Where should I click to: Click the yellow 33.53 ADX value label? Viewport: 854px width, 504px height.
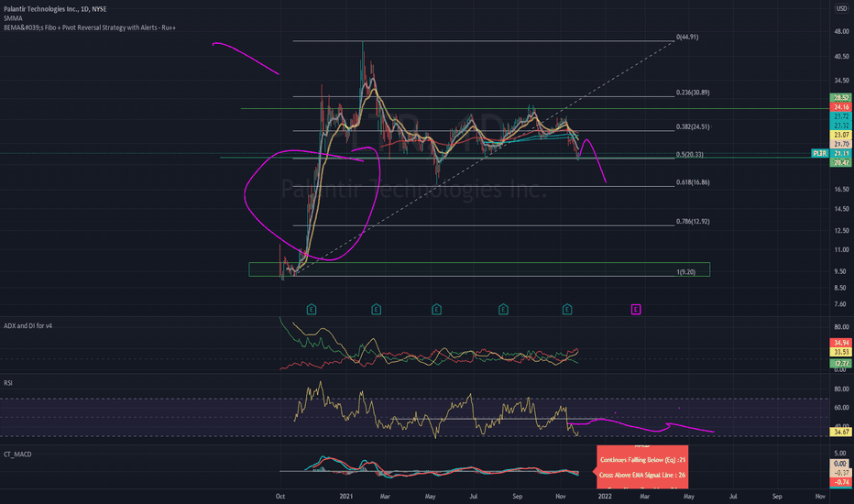click(x=841, y=352)
